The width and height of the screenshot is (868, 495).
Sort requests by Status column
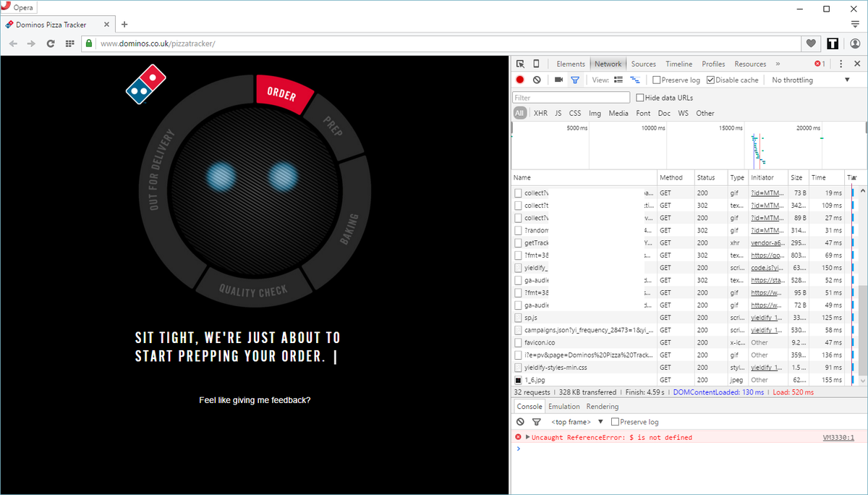click(x=711, y=177)
